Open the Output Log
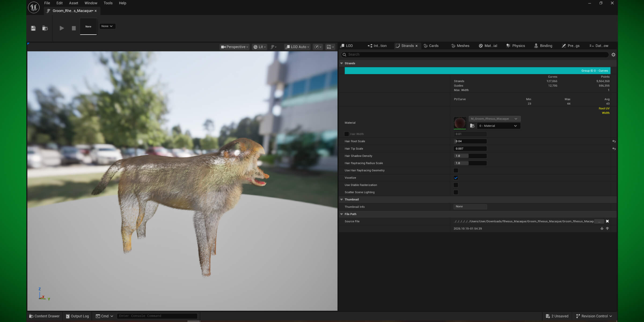The height and width of the screenshot is (322, 644). coord(77,316)
